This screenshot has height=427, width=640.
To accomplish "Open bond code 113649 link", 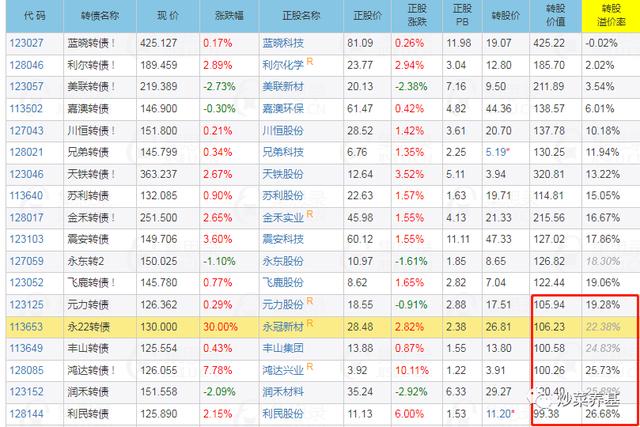I will tap(27, 348).
